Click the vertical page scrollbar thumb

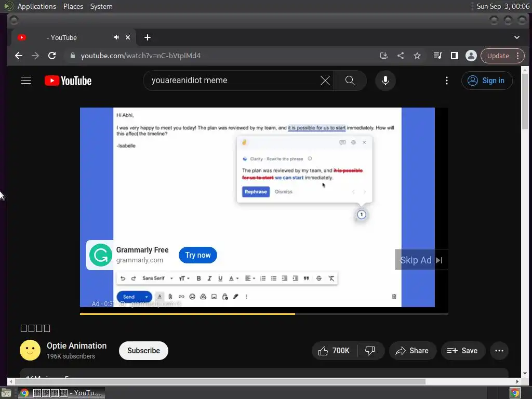click(x=525, y=101)
